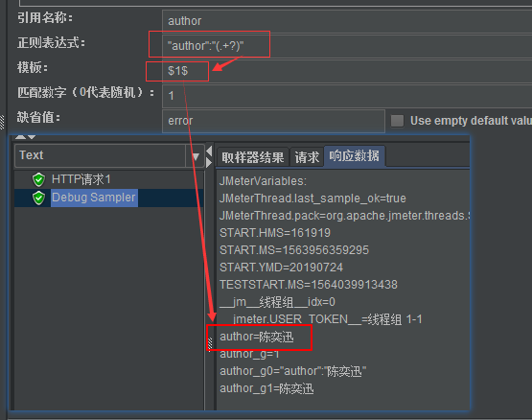Click the JMeterThread.last_sample_ok=true line
This screenshot has width=532, height=420.
click(312, 198)
